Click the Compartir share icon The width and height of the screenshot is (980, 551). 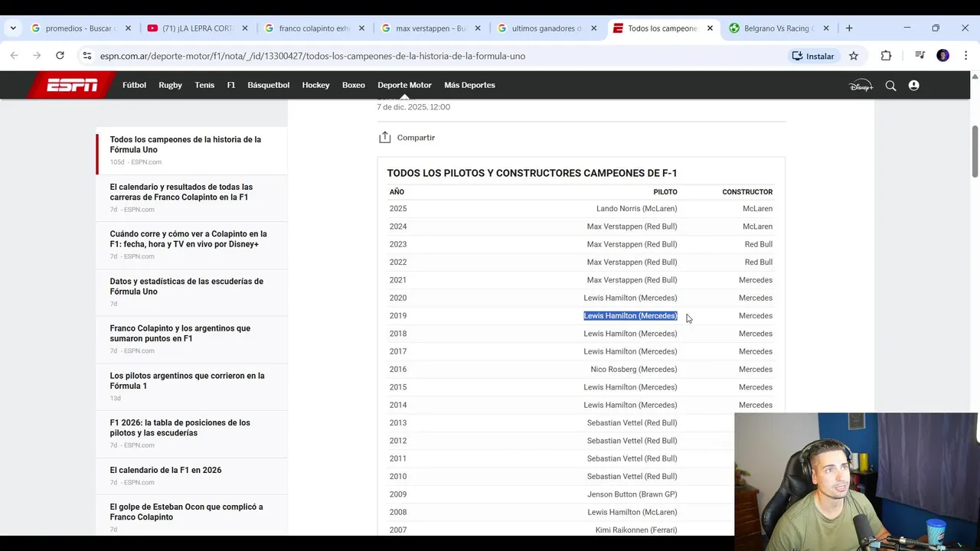click(x=384, y=137)
